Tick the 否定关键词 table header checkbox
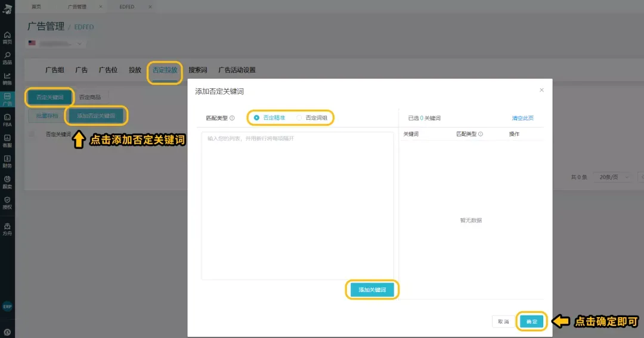This screenshot has width=644, height=338. [x=32, y=134]
